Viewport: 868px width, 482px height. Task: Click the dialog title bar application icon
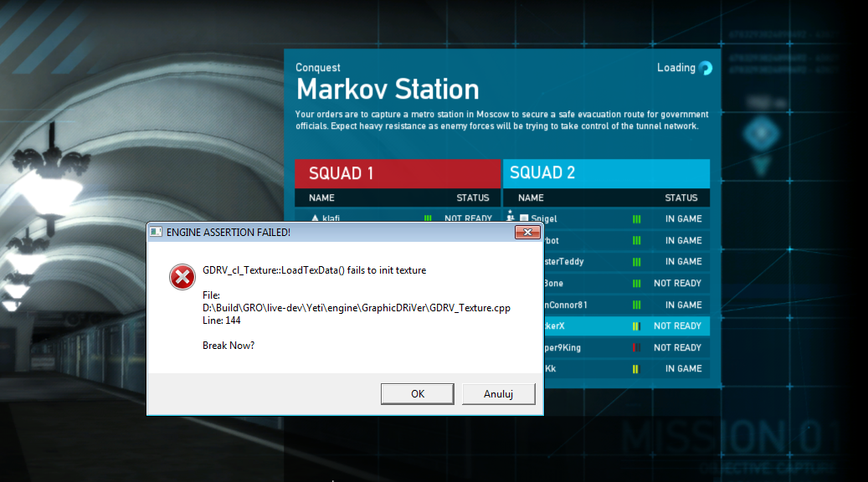click(x=157, y=232)
